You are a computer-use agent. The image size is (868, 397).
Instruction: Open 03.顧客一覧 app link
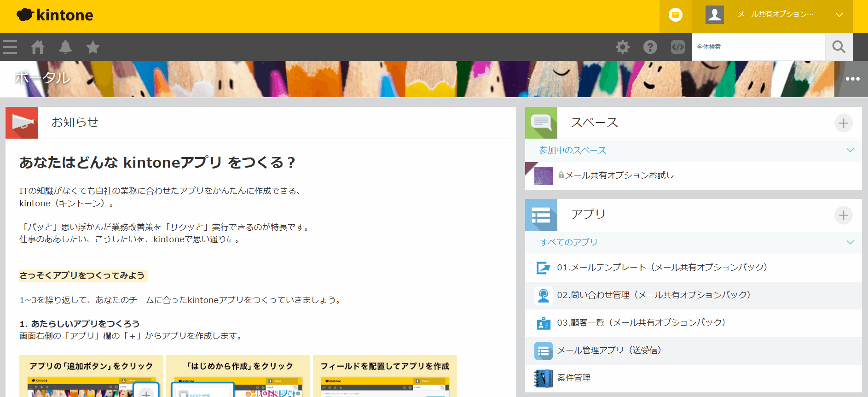[x=641, y=322]
